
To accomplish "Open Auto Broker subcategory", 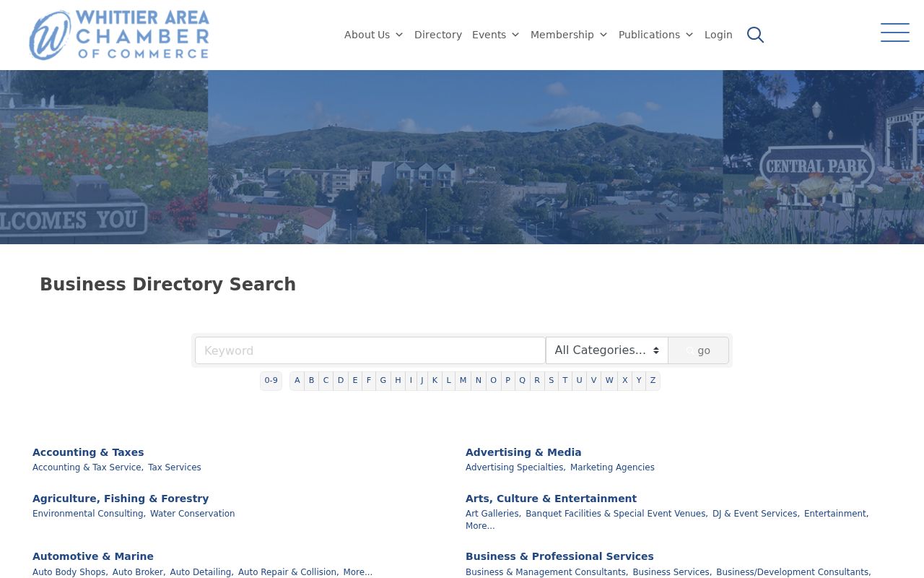I will [x=138, y=572].
